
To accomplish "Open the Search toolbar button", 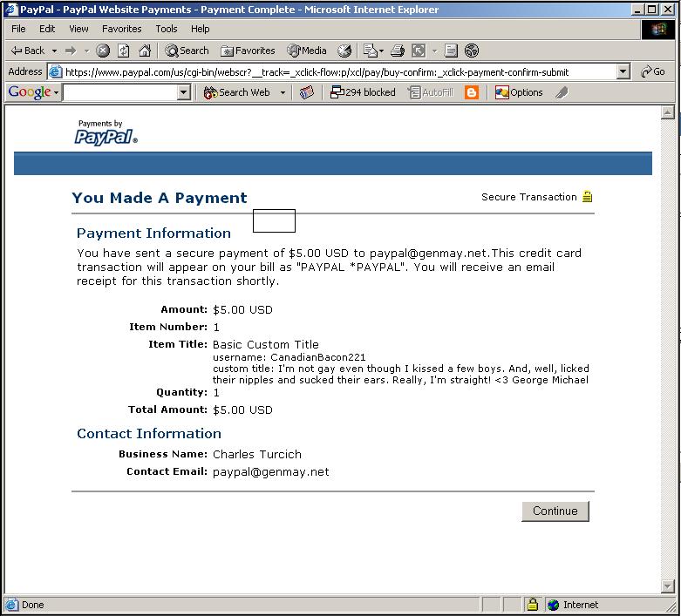I will [187, 51].
